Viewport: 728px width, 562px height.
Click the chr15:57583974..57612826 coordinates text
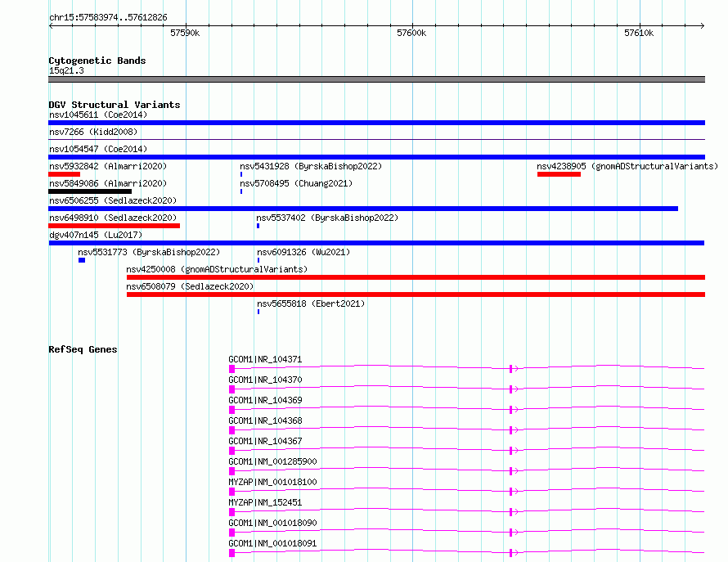(108, 18)
